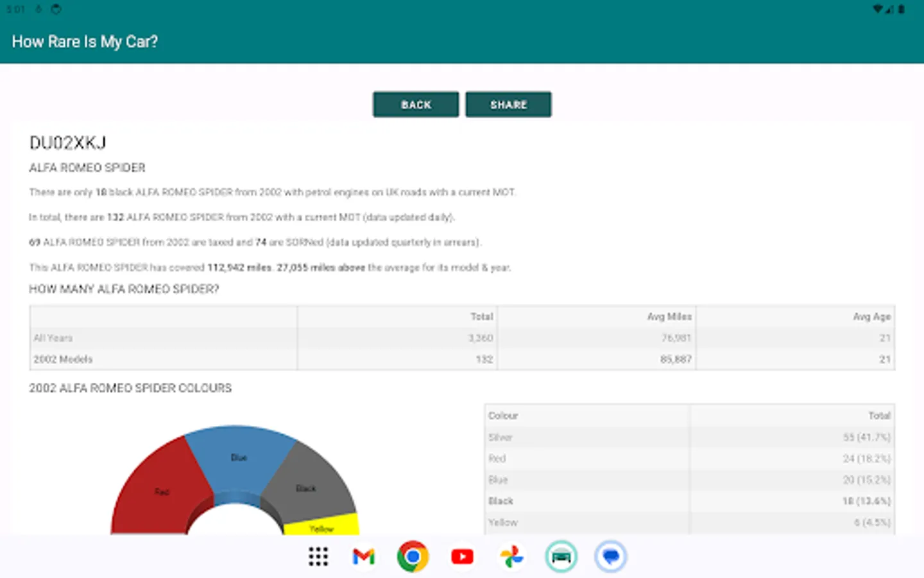Select the Black row label in the colour table

pyautogui.click(x=501, y=501)
